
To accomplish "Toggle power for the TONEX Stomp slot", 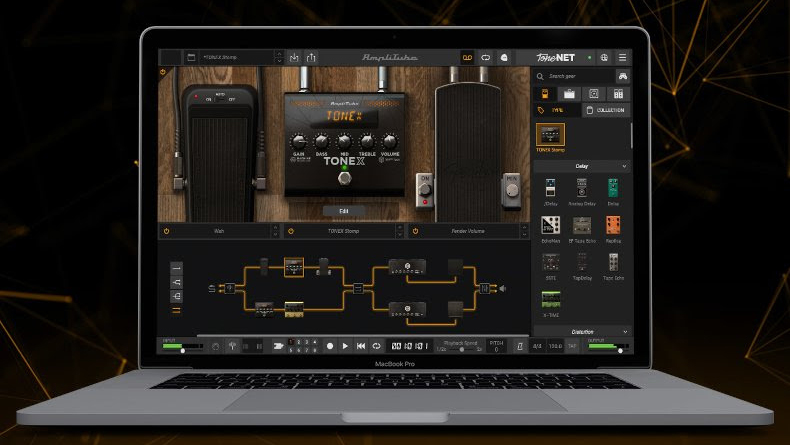I will [291, 231].
